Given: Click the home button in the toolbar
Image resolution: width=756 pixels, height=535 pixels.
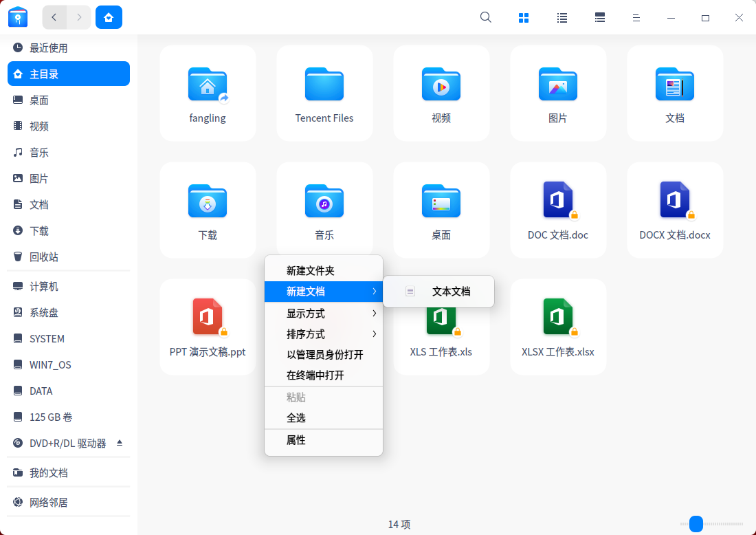Looking at the screenshot, I should (109, 17).
